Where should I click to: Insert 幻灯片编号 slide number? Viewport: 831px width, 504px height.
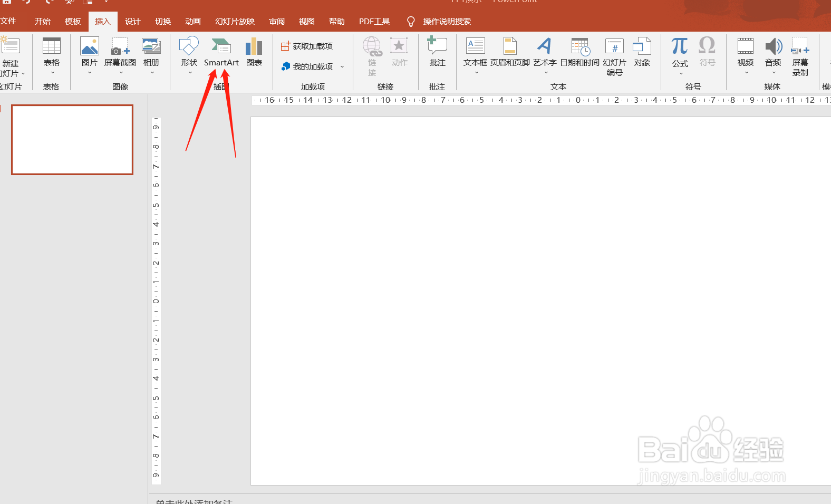click(x=614, y=46)
